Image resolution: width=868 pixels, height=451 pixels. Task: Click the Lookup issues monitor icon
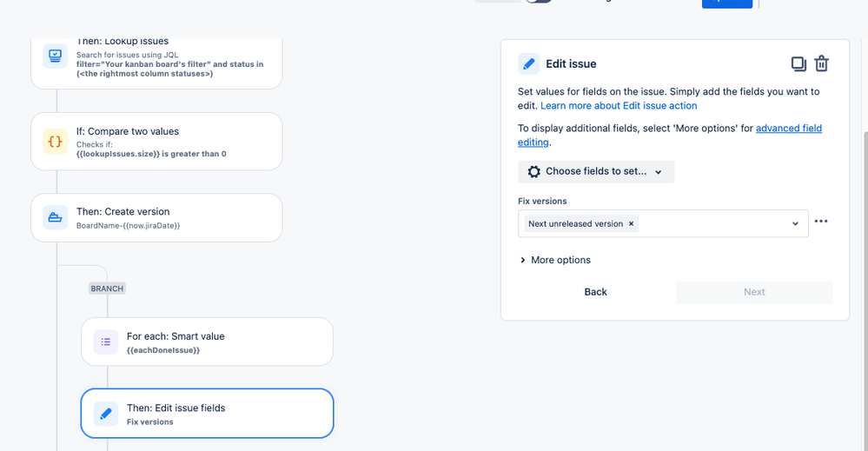click(x=55, y=56)
